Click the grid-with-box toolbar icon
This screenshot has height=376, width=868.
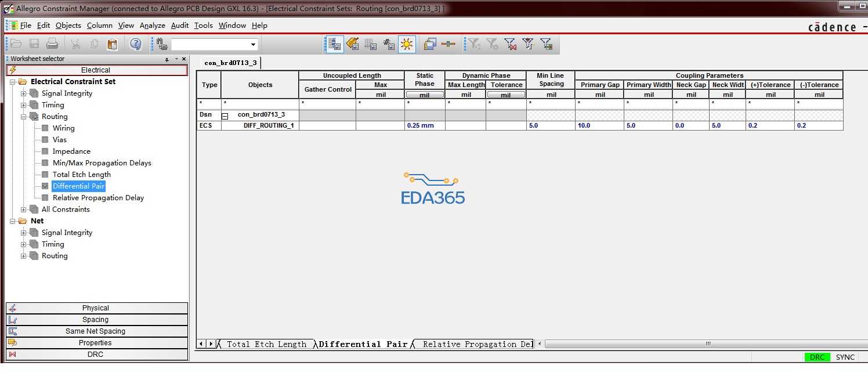371,44
